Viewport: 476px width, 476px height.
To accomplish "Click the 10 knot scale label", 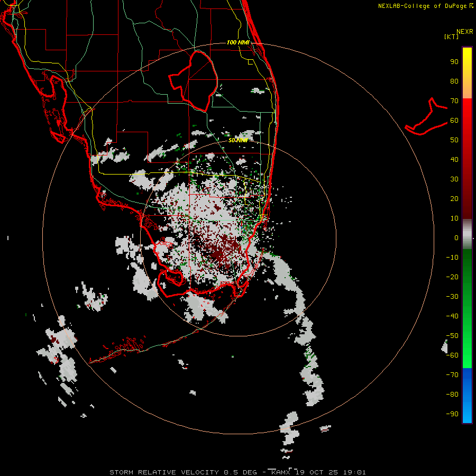I will click(454, 218).
